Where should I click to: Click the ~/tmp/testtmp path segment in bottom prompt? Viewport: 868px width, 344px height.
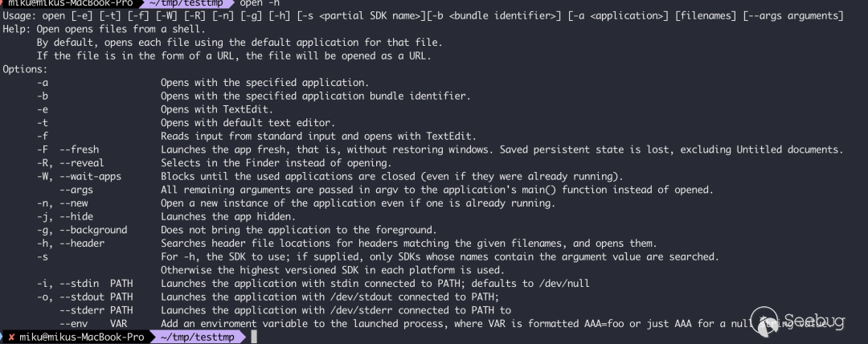click(x=198, y=337)
